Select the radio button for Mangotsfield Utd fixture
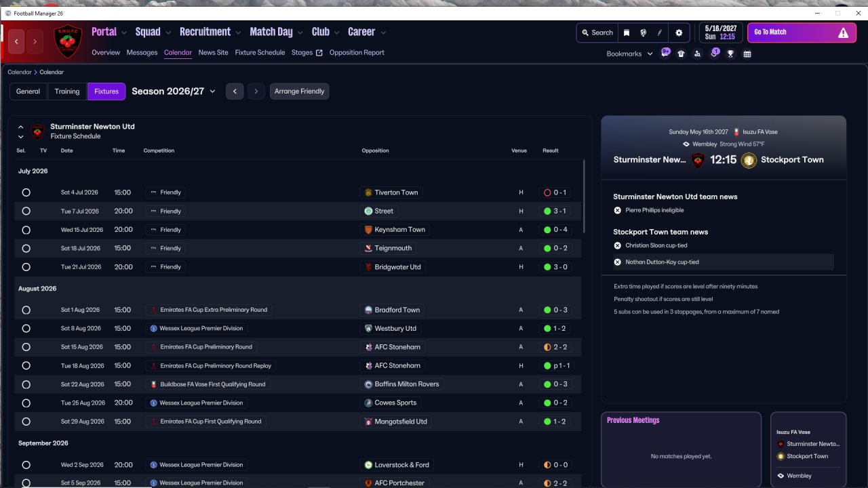 click(26, 422)
